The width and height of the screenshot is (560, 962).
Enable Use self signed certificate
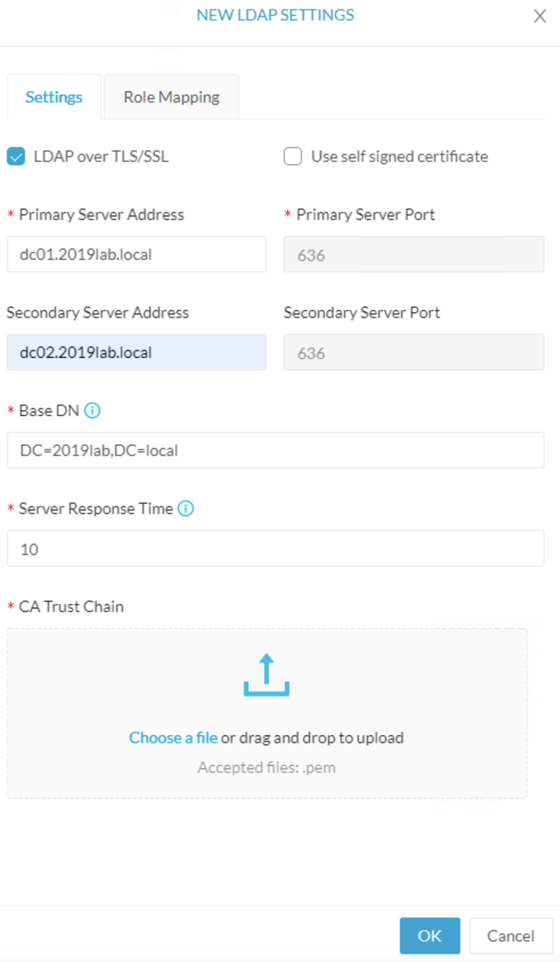pyautogui.click(x=292, y=156)
